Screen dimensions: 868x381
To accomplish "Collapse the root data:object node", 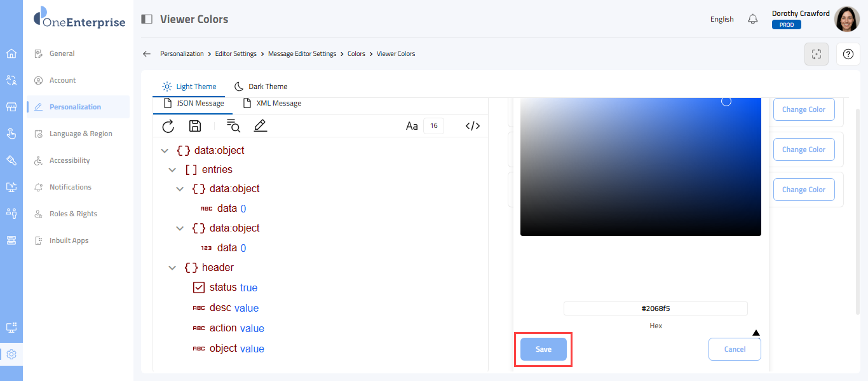I will click(165, 151).
